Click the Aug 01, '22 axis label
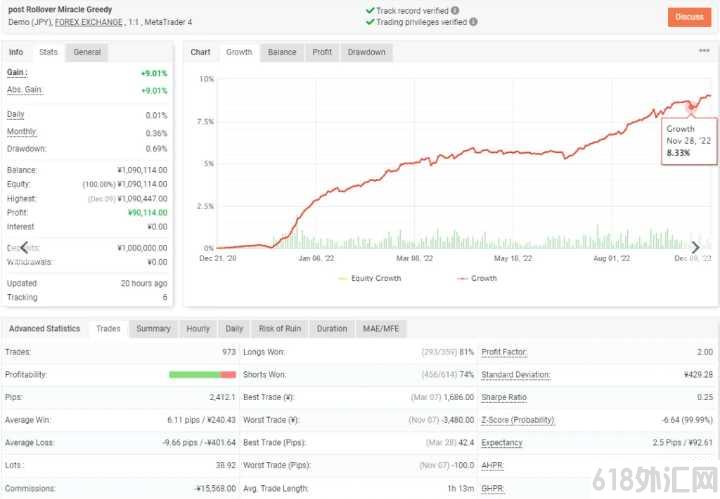720x499 pixels. pos(612,258)
